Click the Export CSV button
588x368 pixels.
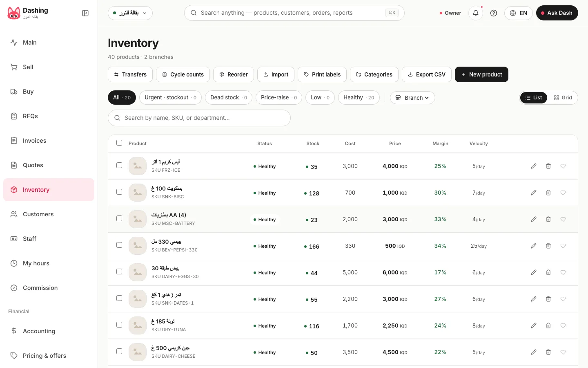pos(427,74)
